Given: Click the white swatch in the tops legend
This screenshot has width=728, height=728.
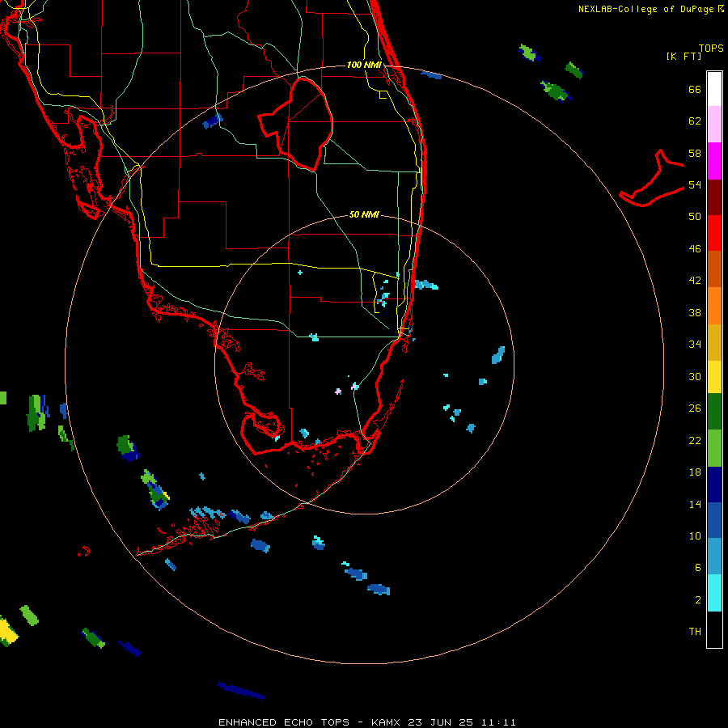Looking at the screenshot, I should (714, 89).
